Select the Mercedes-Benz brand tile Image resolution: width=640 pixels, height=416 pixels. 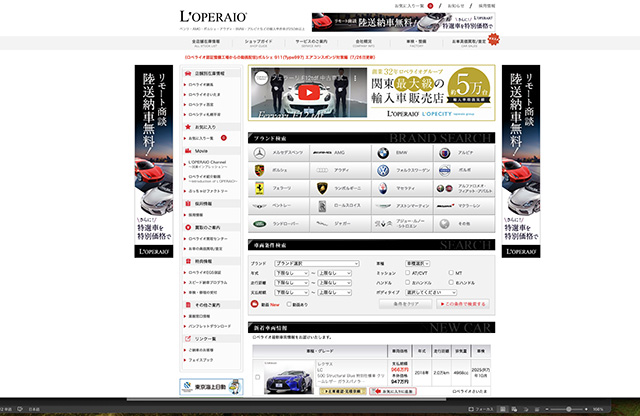(x=279, y=153)
